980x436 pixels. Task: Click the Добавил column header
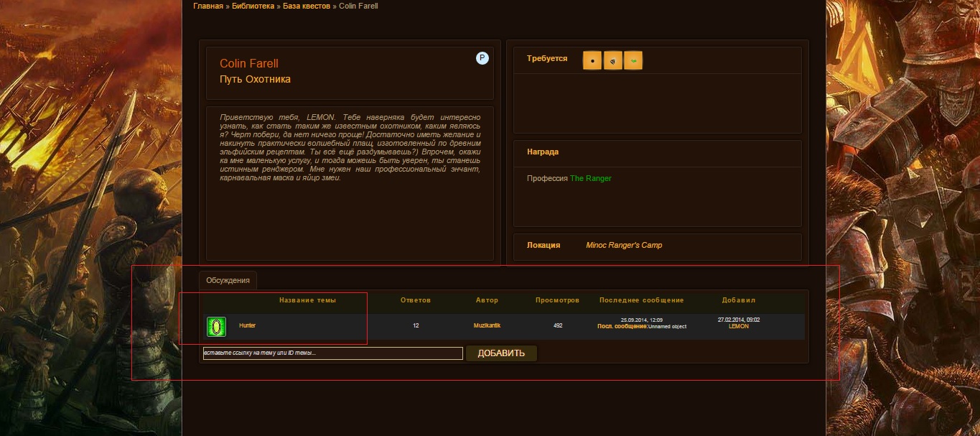tap(739, 300)
